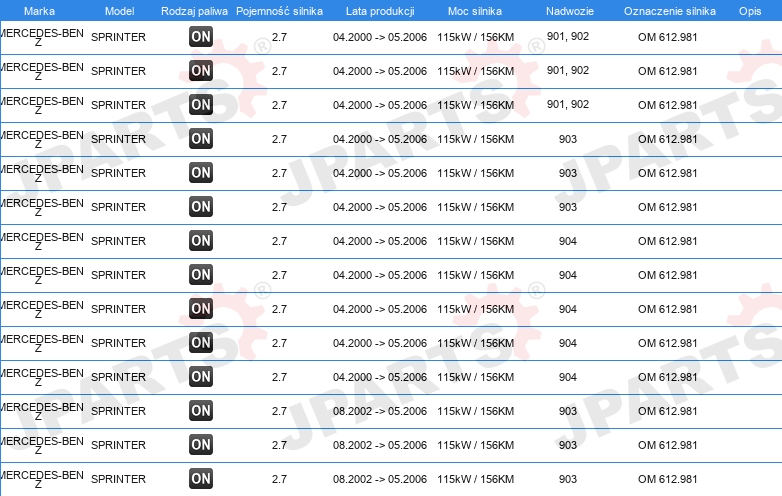Click the Oznaczenie silnika column header
Screen dimensions: 782x496
670,11
